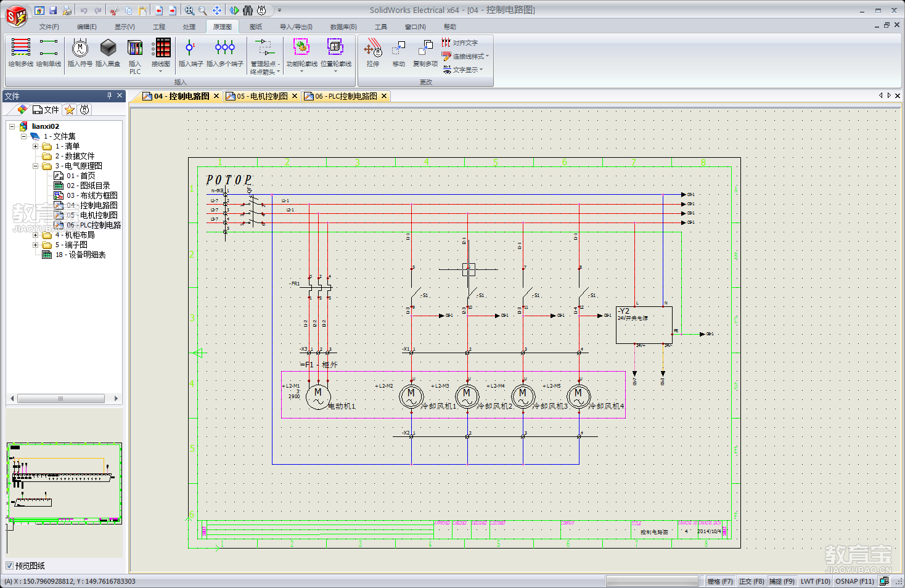Click the 对齐文字 align text button

click(x=460, y=43)
